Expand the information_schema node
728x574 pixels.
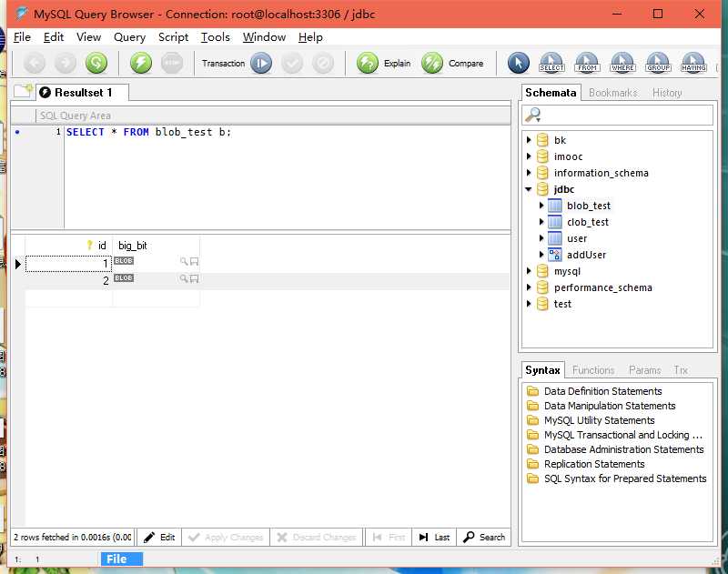pyautogui.click(x=529, y=173)
